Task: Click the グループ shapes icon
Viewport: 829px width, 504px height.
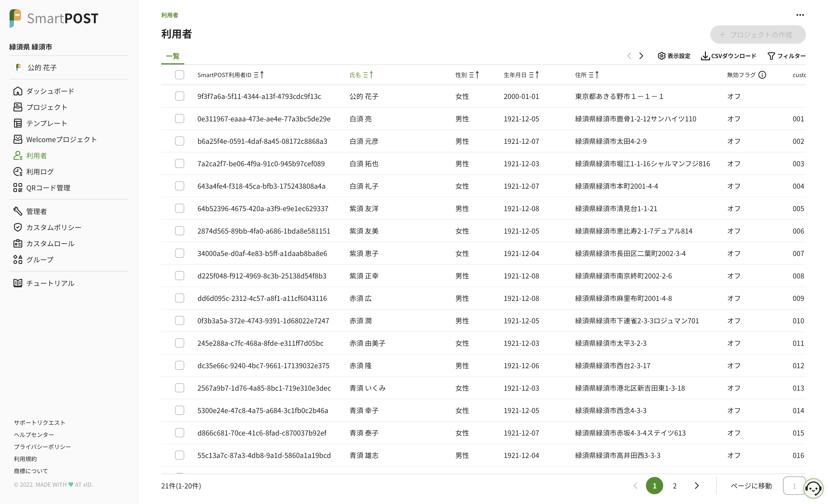Action: click(18, 260)
